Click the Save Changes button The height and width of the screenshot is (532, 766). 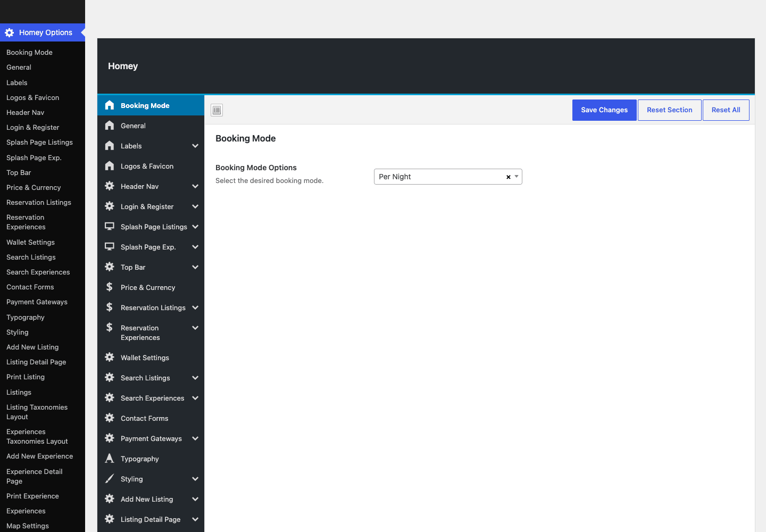tap(604, 110)
